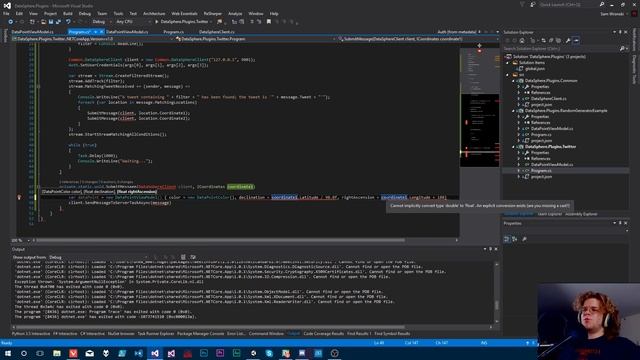Viewport: 640px width, 360px height.
Task: Open Visual Studio Code from taskbar
Action: (138, 353)
